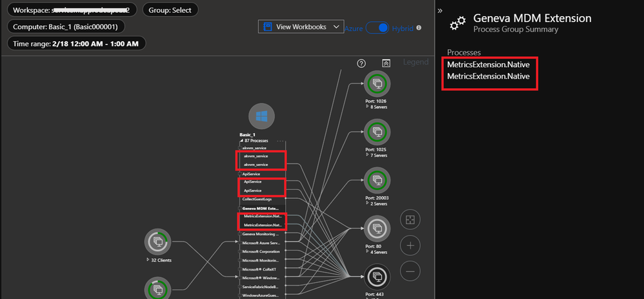The image size is (644, 299).
Task: Collapse the 87 Processes list
Action: 241,141
